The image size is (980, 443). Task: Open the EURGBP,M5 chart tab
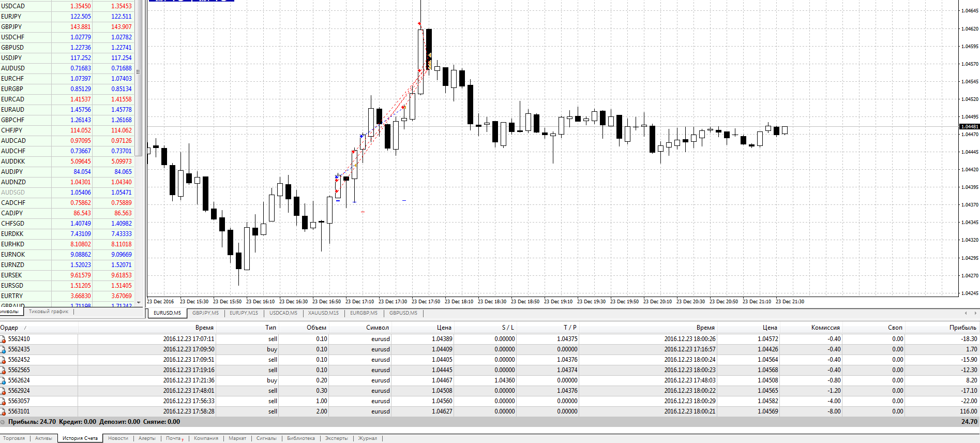click(x=364, y=313)
